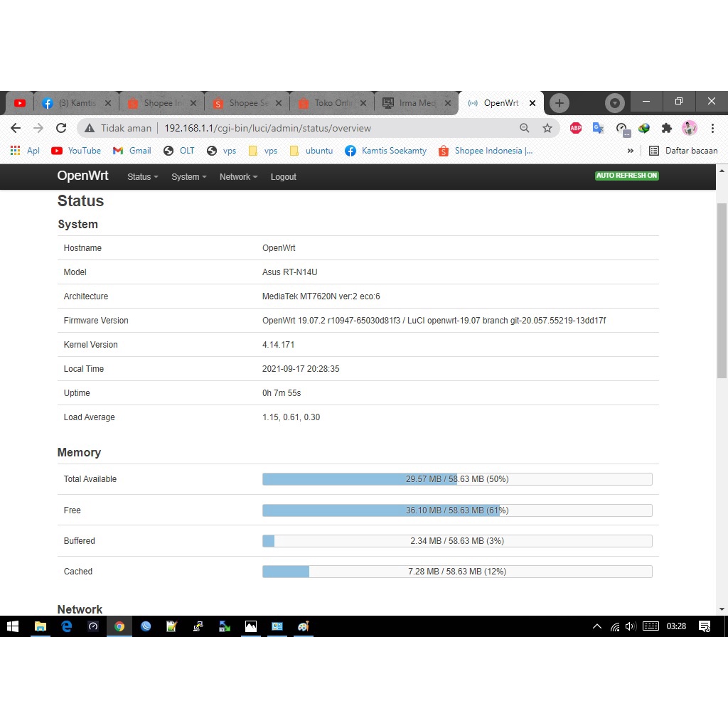
Task: Open the Chrome taskbar icon
Action: (119, 626)
